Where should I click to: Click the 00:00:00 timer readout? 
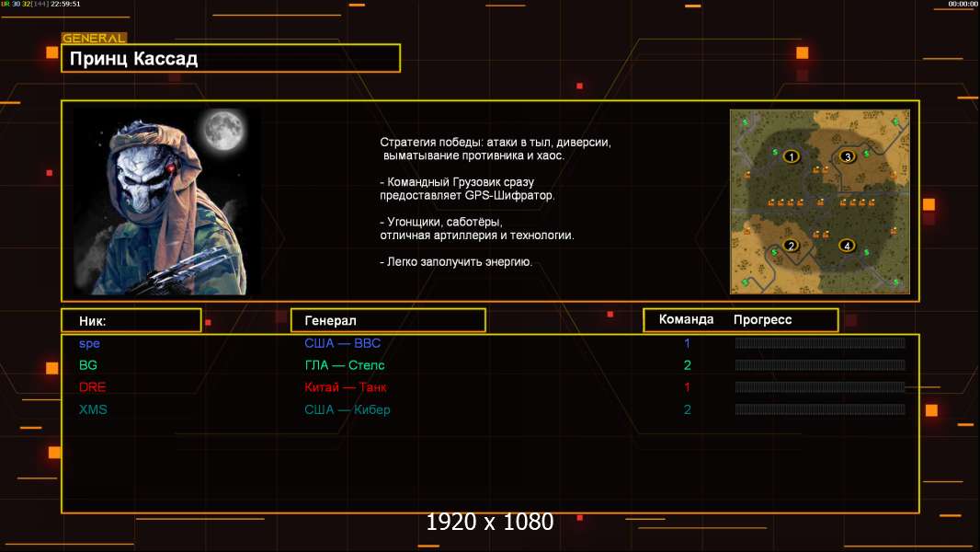point(963,4)
